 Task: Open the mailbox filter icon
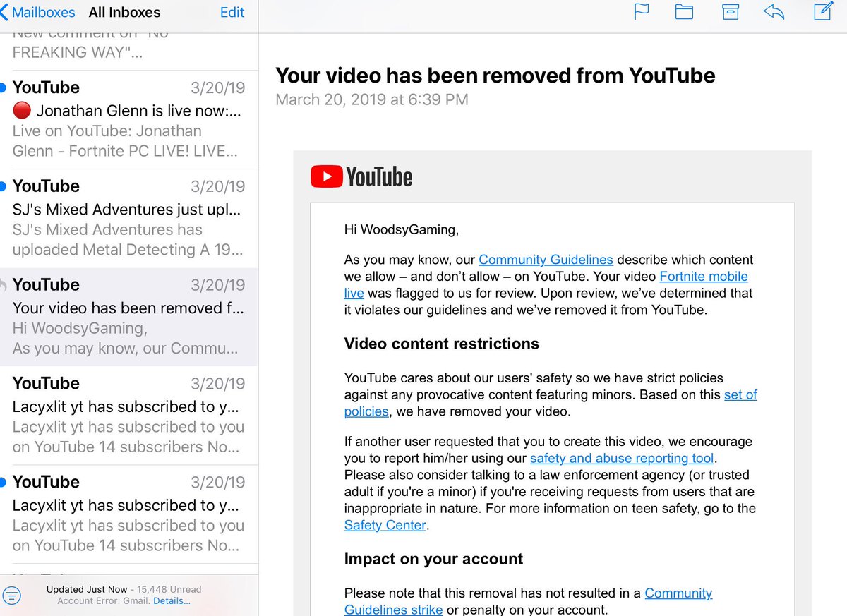click(12, 595)
